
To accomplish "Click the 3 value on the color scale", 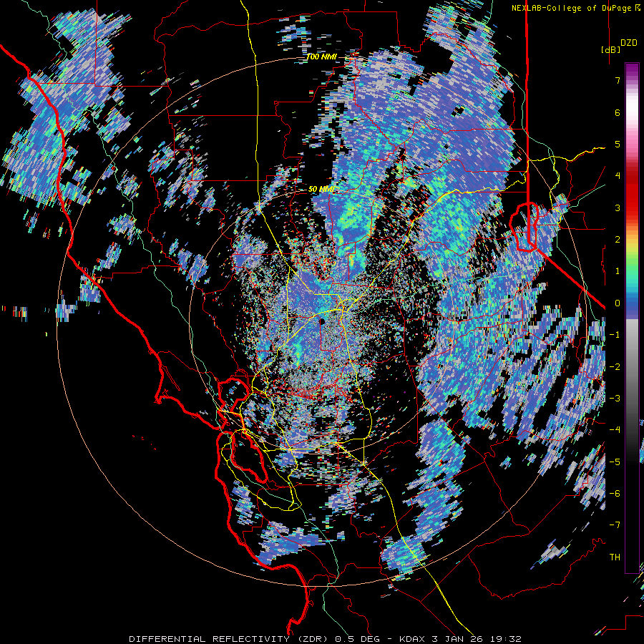I will point(618,208).
